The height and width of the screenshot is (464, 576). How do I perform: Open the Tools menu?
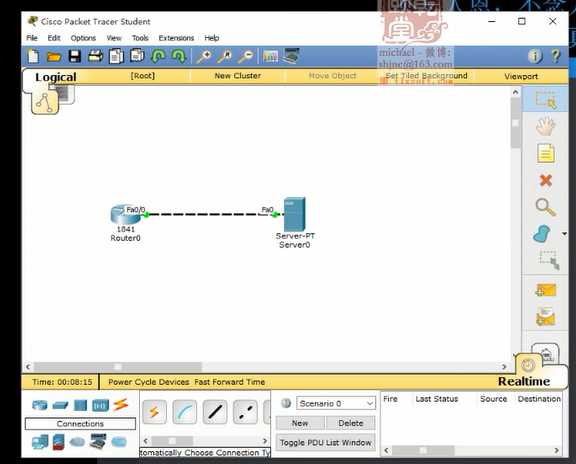[140, 38]
